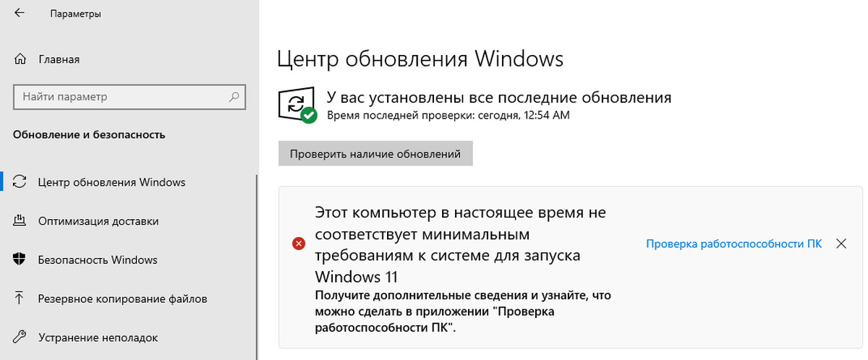This screenshot has height=360, width=868.
Task: Click the Главная home icon
Action: [x=22, y=59]
